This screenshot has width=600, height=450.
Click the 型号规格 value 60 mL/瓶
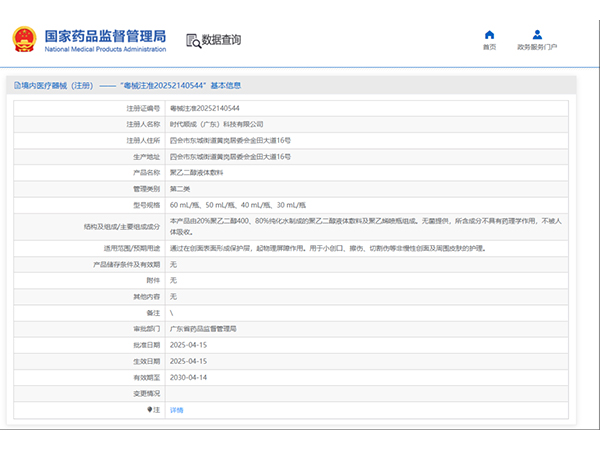[185, 205]
